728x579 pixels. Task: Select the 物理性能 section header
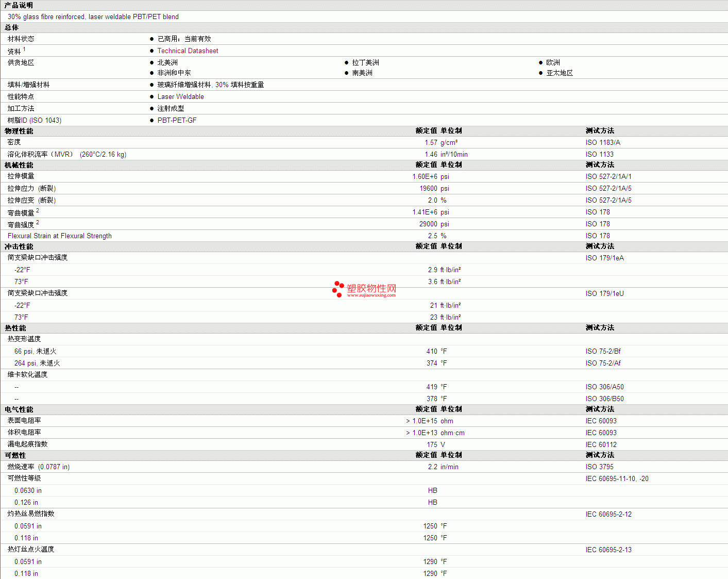19,131
